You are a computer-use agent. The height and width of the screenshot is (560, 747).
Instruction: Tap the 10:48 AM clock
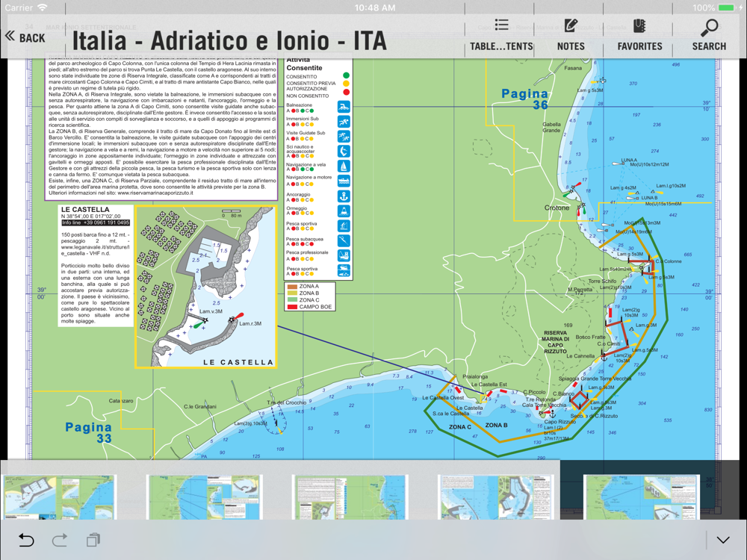coord(374,7)
